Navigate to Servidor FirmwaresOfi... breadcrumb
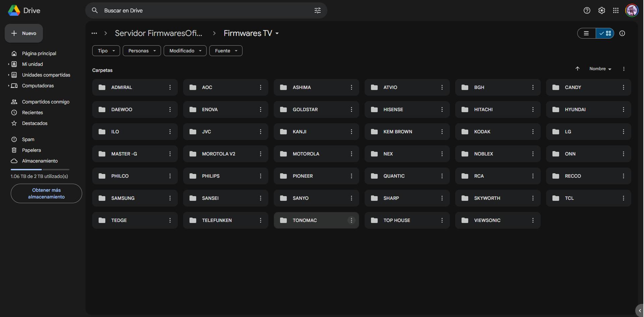This screenshot has width=644, height=317. pyautogui.click(x=159, y=33)
